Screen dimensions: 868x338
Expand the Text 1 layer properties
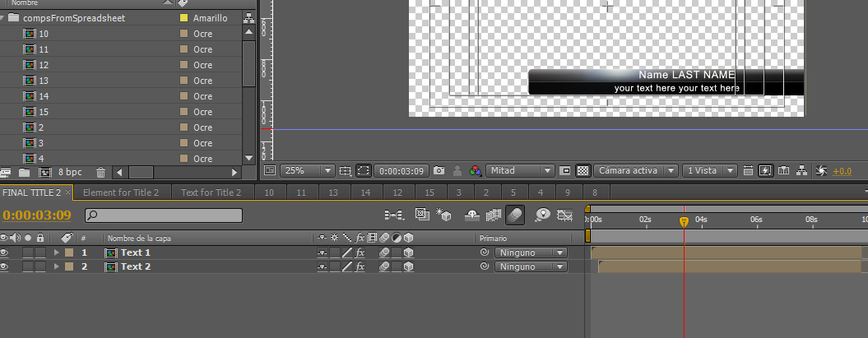pos(57,252)
